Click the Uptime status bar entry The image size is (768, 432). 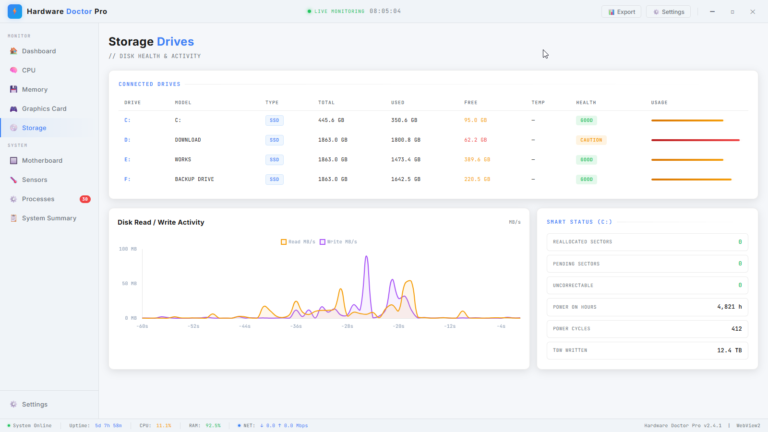coord(96,426)
